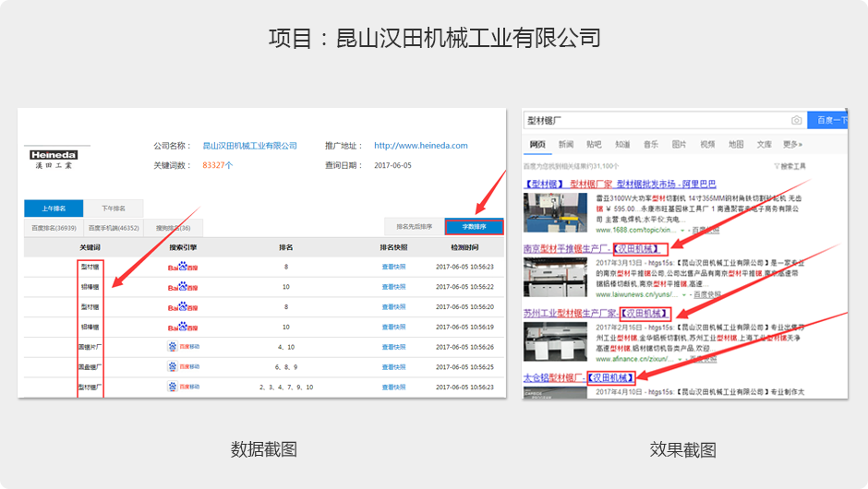This screenshot has height=489, width=868.
Task: Click the keyword count 83327个
Action: 218,165
